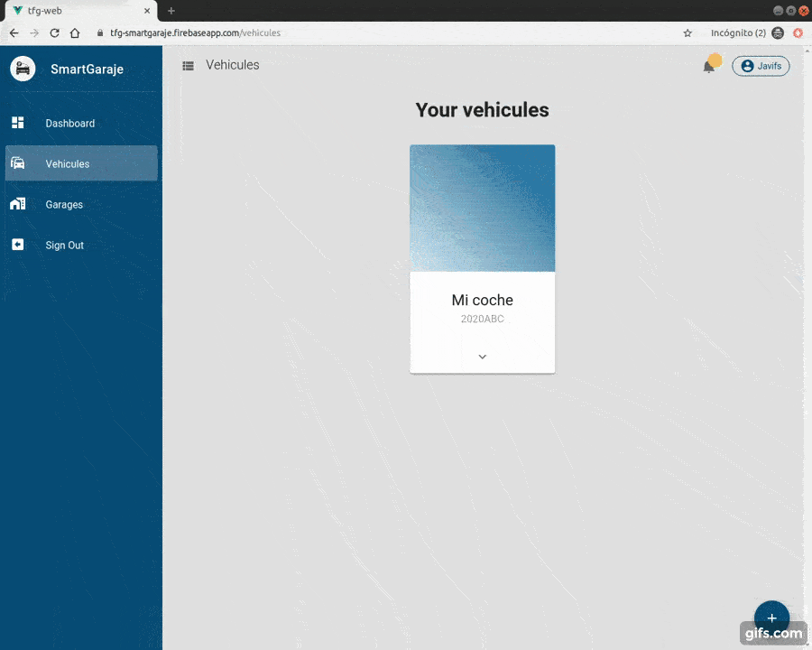Screen dimensions: 812x650
Task: Navigate to Dashboard from sidebar
Action: (x=69, y=124)
